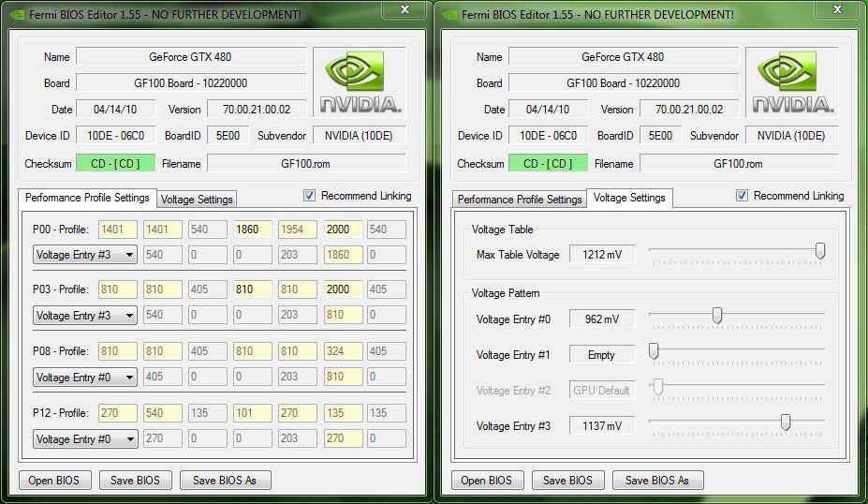Image resolution: width=868 pixels, height=504 pixels.
Task: Click the P00 profile 2000 clock field
Action: click(343, 230)
